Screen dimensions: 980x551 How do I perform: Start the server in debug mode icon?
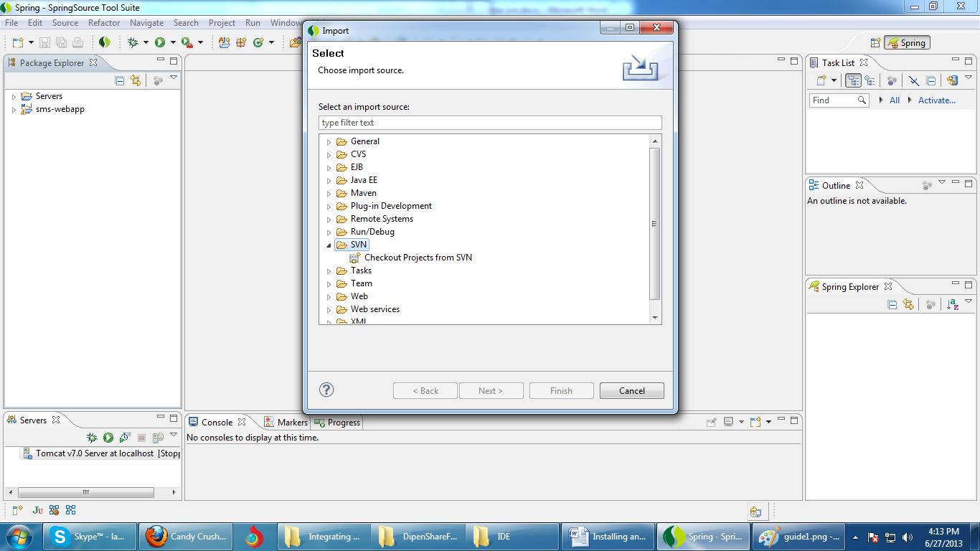[x=92, y=438]
